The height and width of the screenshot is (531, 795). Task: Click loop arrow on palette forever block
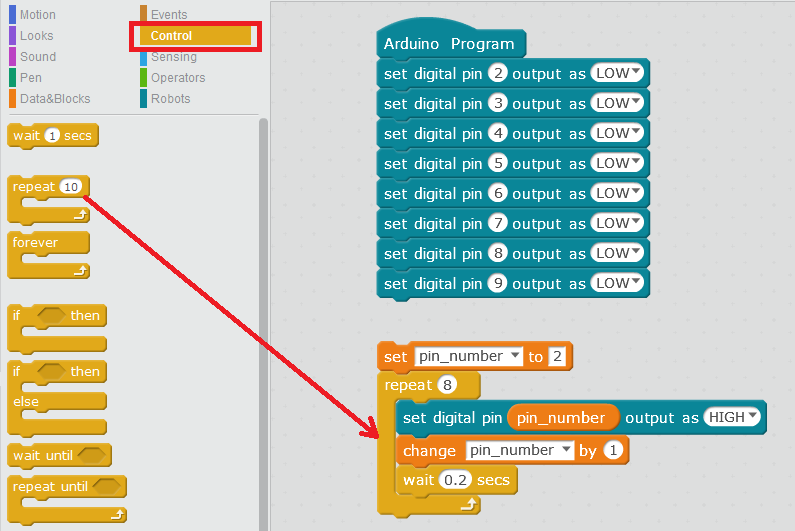click(x=81, y=271)
